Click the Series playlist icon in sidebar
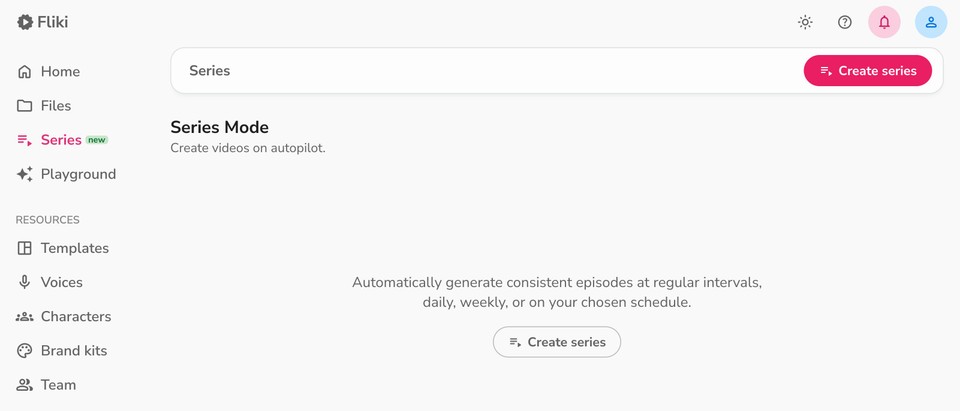This screenshot has width=960, height=411. coord(25,140)
